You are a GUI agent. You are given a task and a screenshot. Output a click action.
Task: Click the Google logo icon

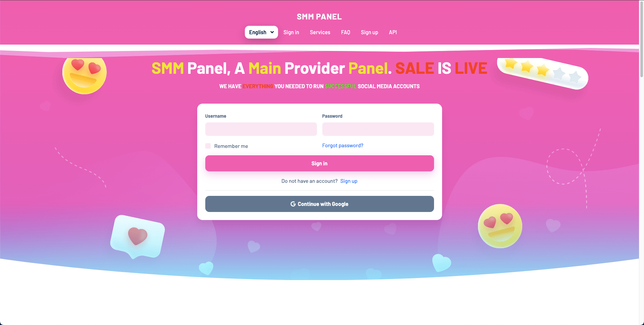293,204
